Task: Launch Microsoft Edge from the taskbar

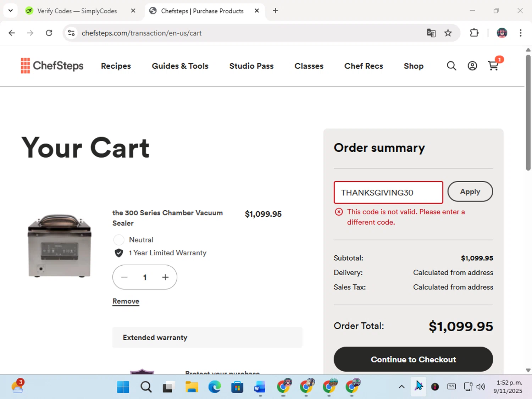Action: (x=214, y=387)
